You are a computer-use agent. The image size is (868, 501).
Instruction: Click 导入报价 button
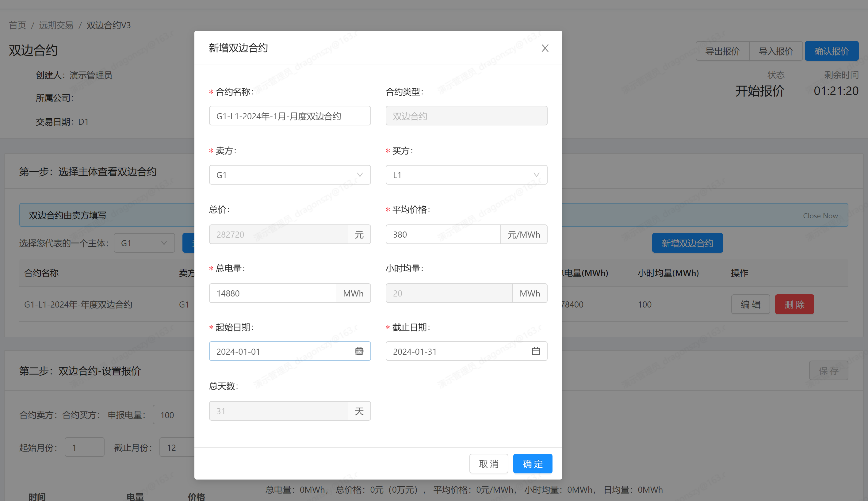tap(776, 51)
